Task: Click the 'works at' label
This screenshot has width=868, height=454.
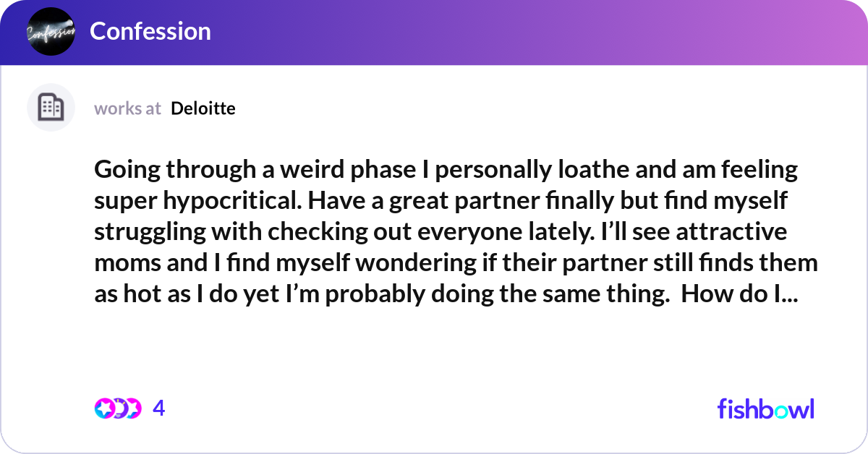Action: (127, 108)
